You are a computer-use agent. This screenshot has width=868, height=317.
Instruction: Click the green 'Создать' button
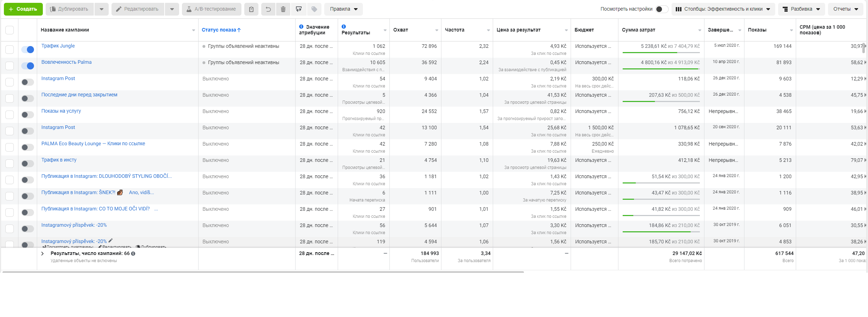click(23, 9)
